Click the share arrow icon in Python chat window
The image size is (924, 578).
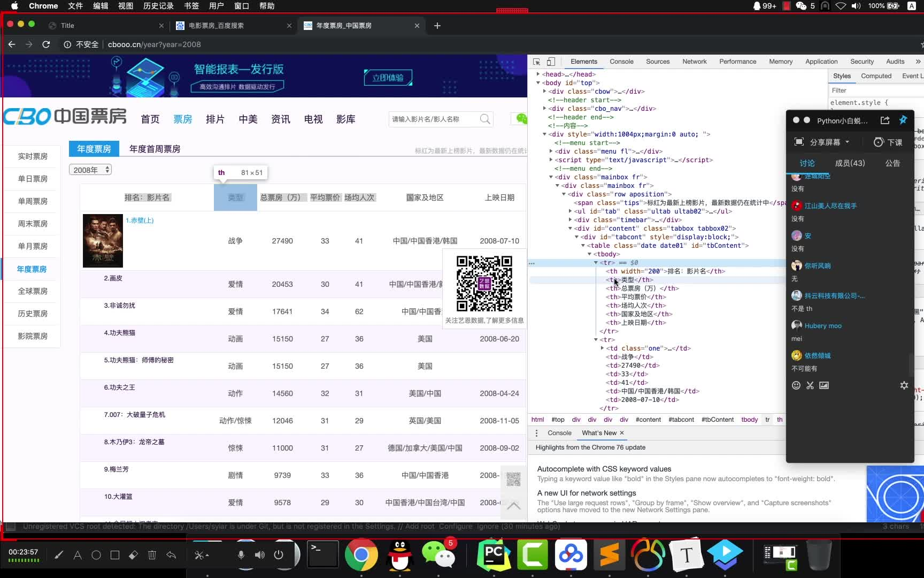(x=885, y=120)
